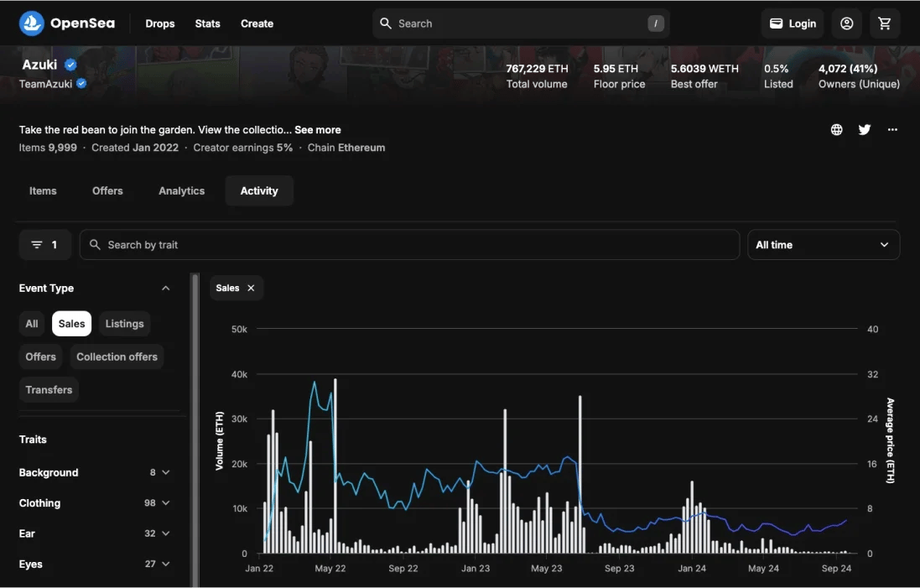The height and width of the screenshot is (588, 920).
Task: Switch to the Analytics tab
Action: 181,191
